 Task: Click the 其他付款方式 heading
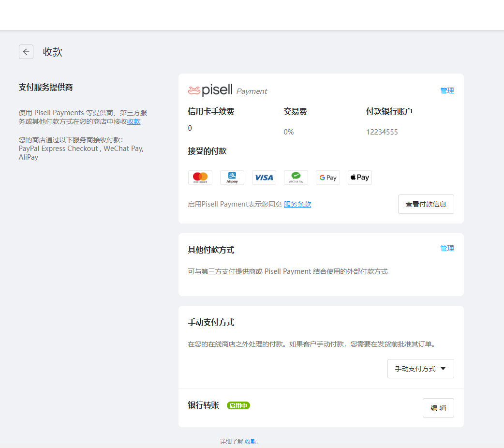point(211,250)
